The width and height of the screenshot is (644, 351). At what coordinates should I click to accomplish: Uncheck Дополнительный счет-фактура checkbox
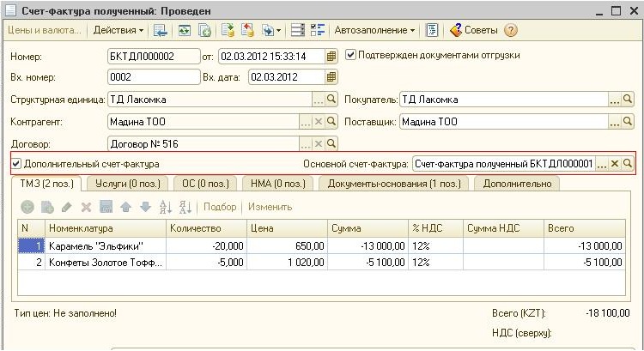tap(15, 163)
